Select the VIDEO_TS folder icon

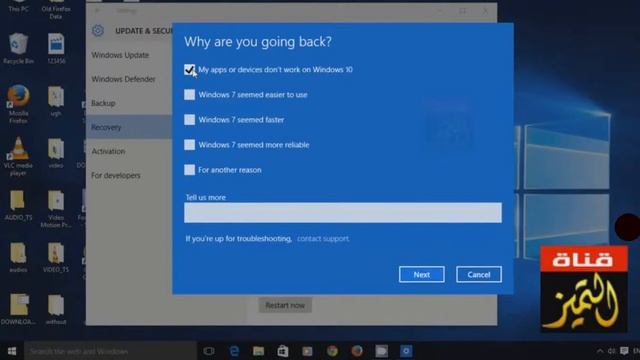tap(56, 258)
